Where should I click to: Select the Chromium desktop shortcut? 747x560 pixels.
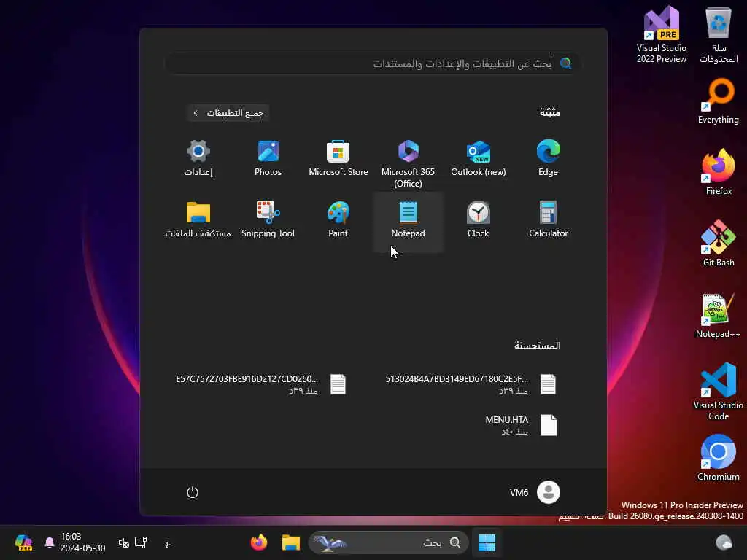(x=719, y=458)
